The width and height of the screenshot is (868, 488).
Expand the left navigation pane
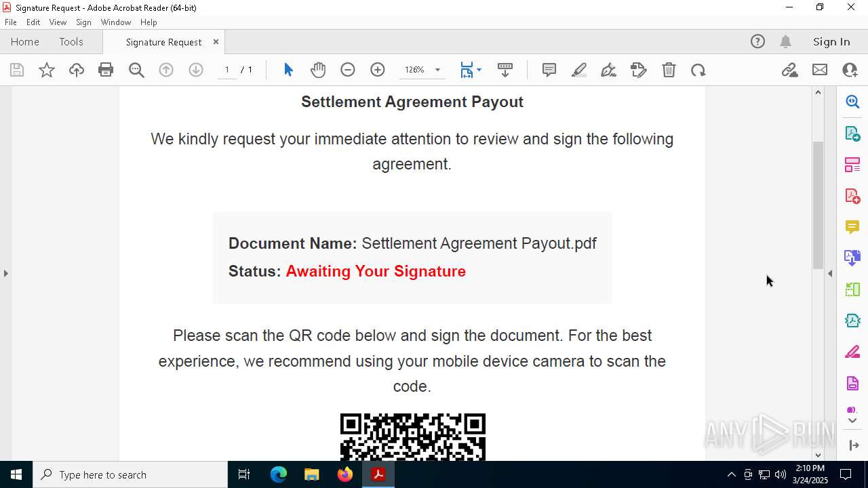5,273
